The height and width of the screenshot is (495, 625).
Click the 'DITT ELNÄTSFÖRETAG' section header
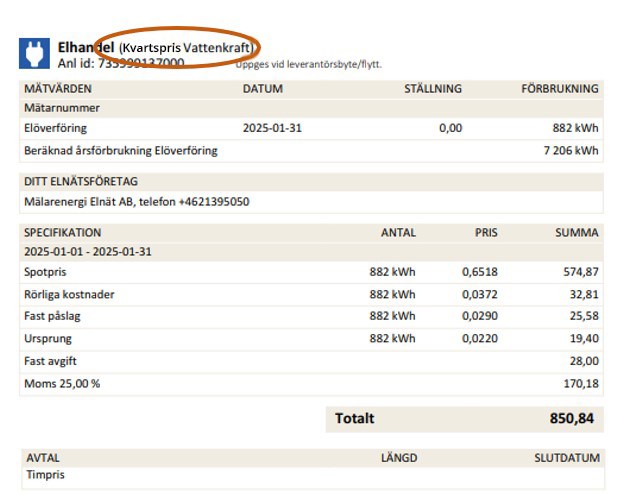(81, 182)
